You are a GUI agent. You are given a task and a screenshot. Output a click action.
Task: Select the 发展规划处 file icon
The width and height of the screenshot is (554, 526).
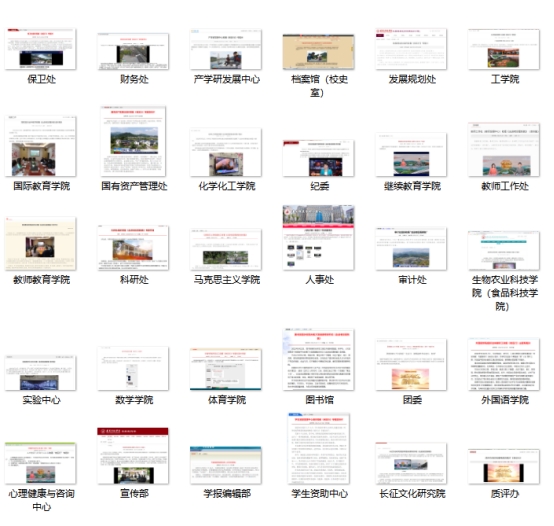coord(411,49)
